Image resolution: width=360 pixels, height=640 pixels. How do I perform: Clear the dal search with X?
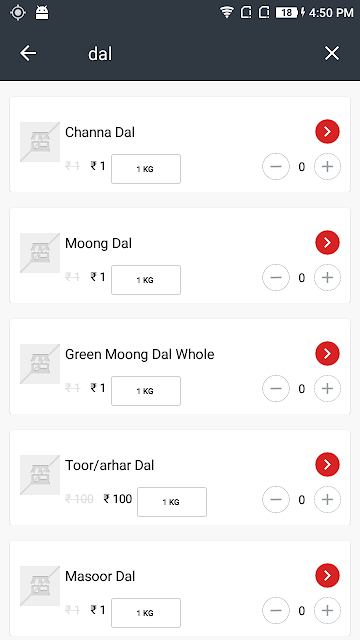[x=331, y=53]
